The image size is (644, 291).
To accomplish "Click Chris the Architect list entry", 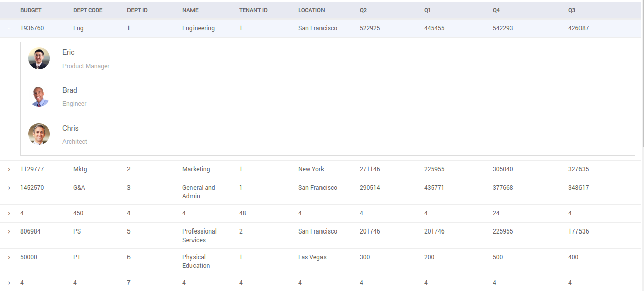I will [328, 137].
